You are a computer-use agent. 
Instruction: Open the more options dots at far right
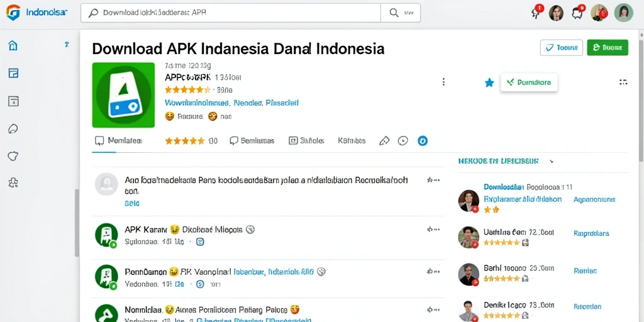tap(623, 82)
